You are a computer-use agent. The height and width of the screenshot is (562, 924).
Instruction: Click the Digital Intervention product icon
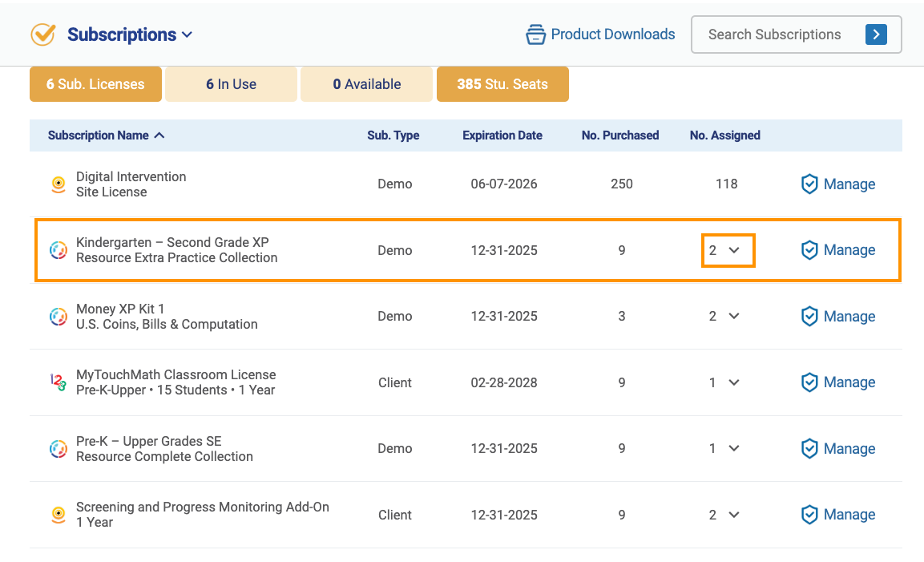(x=59, y=184)
